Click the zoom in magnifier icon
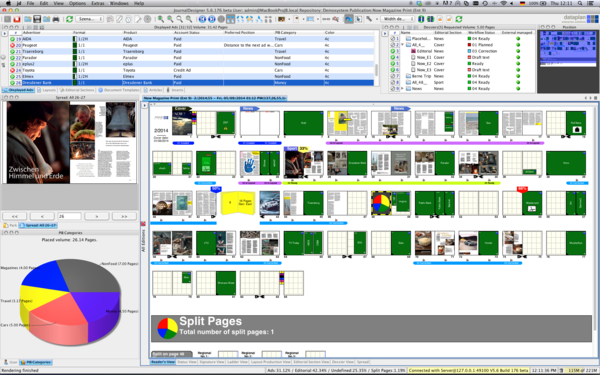The image size is (600, 375). coord(161,19)
